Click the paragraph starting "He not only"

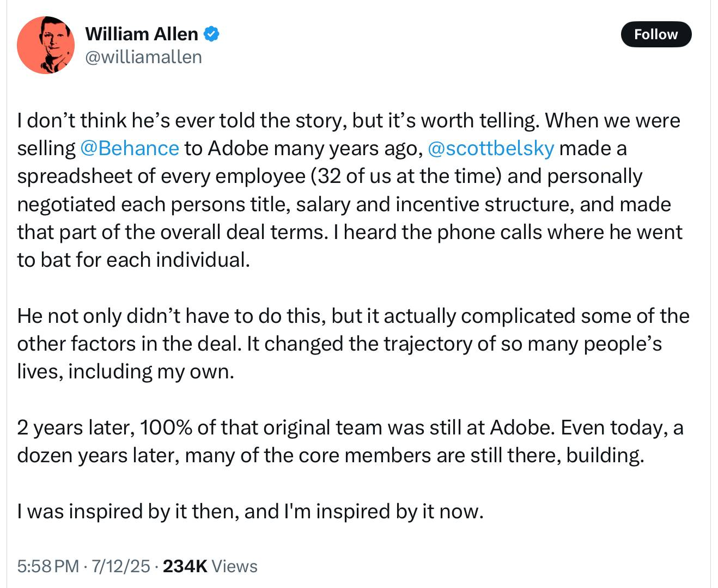(x=349, y=344)
